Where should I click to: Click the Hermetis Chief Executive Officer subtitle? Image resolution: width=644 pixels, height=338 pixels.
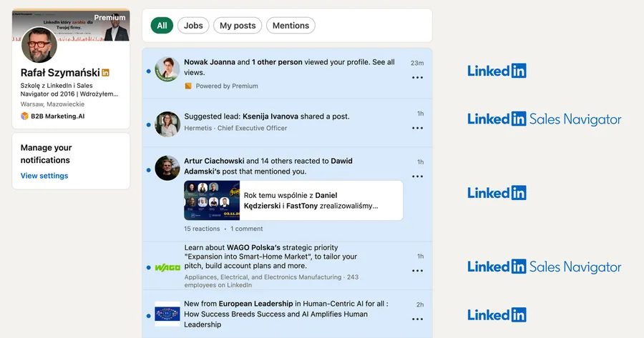click(235, 128)
